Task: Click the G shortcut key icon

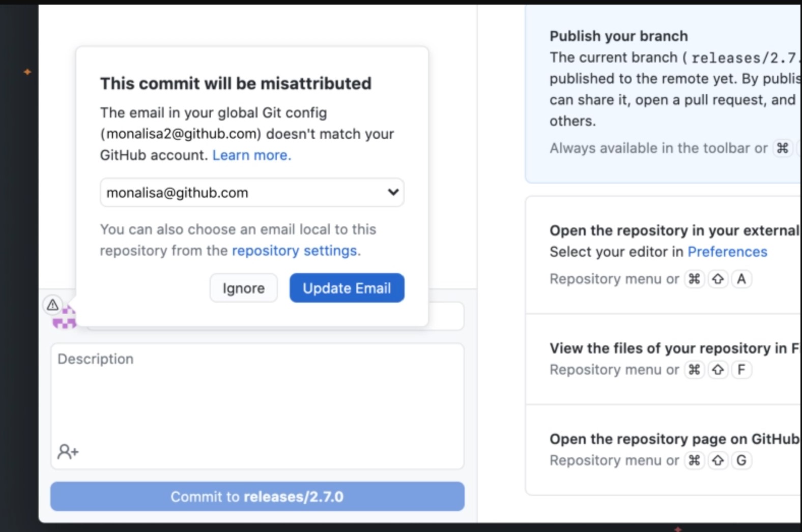Action: click(741, 460)
